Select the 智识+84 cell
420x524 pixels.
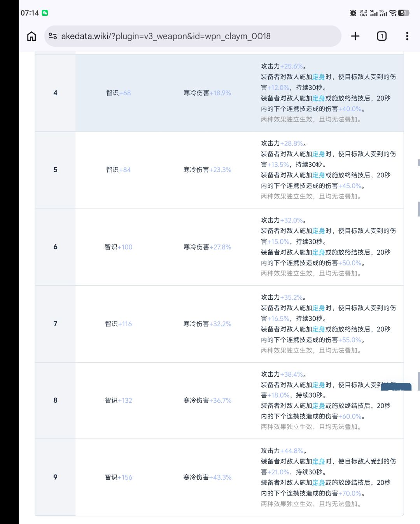pyautogui.click(x=119, y=170)
